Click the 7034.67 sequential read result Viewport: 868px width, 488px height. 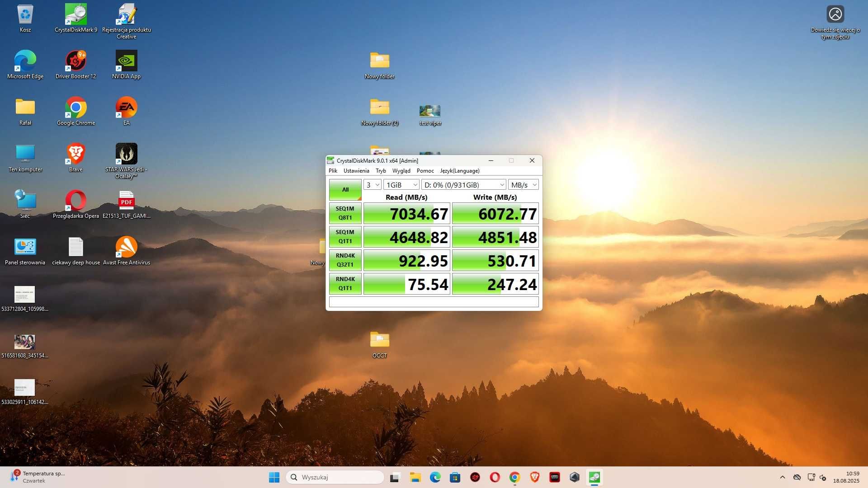[x=407, y=213]
